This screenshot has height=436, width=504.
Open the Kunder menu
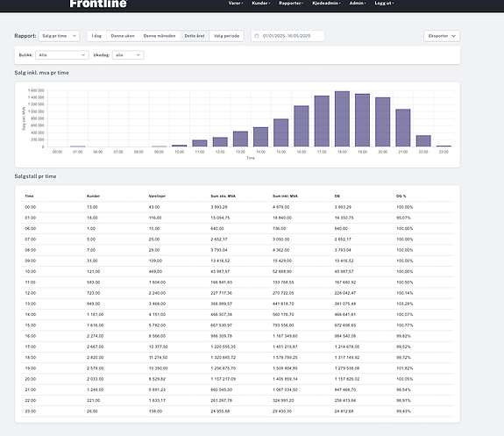click(261, 4)
